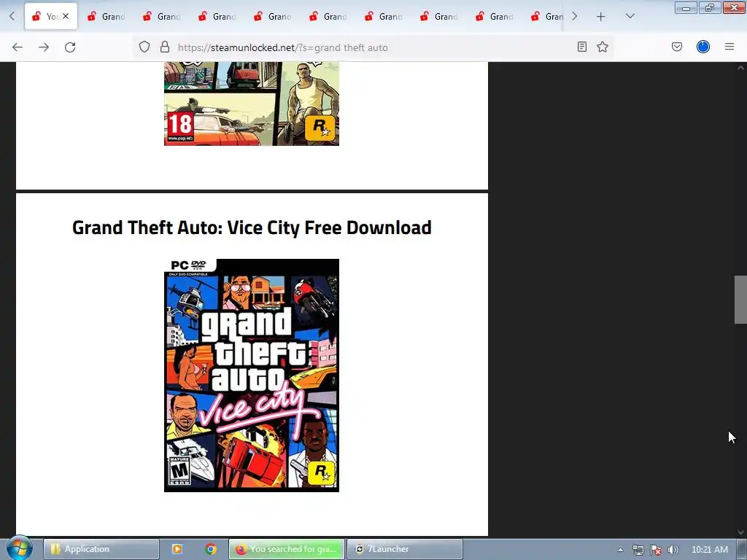Click Show Desktop strip beside clock
This screenshot has height=560, width=747.
coord(742,549)
